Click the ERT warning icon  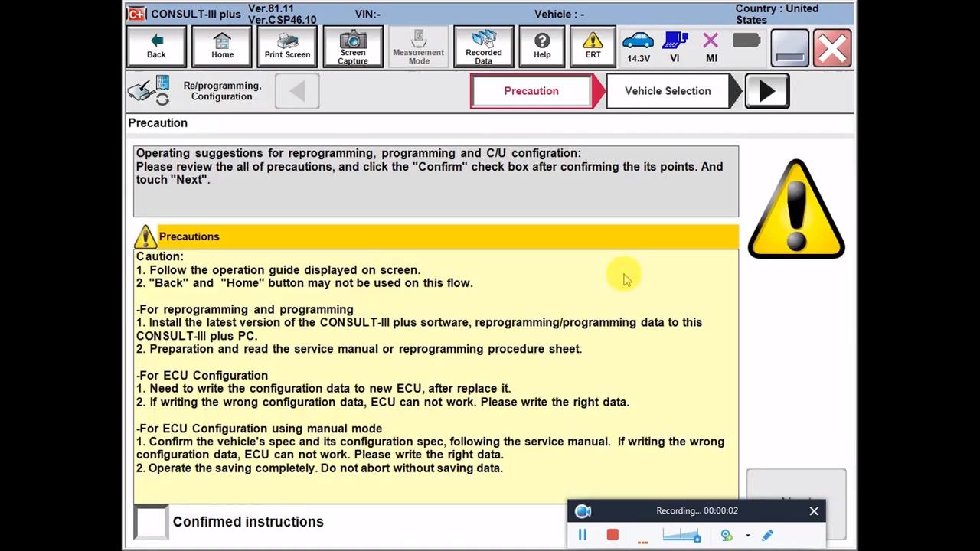pos(593,47)
